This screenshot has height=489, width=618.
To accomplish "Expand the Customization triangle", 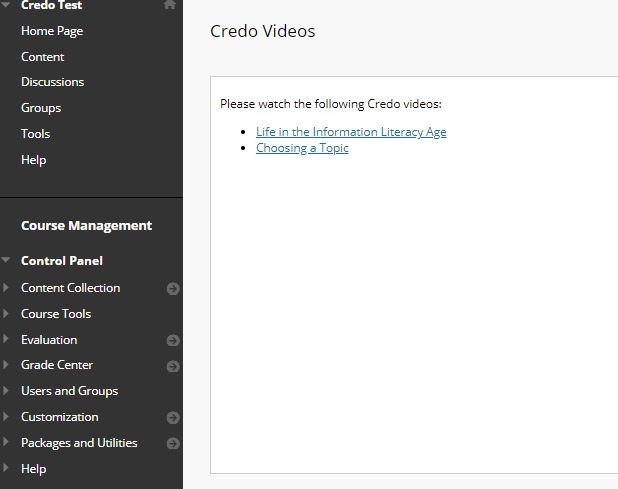I will click(x=6, y=416).
